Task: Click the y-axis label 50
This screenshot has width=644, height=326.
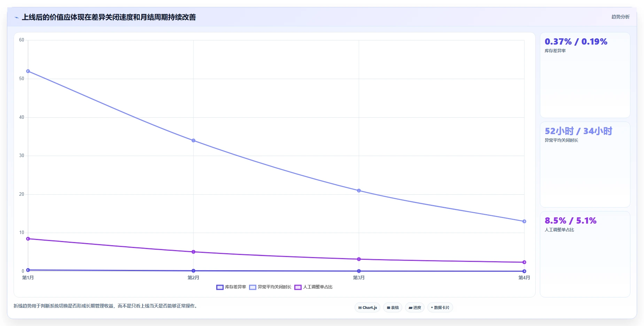Action: [22, 79]
